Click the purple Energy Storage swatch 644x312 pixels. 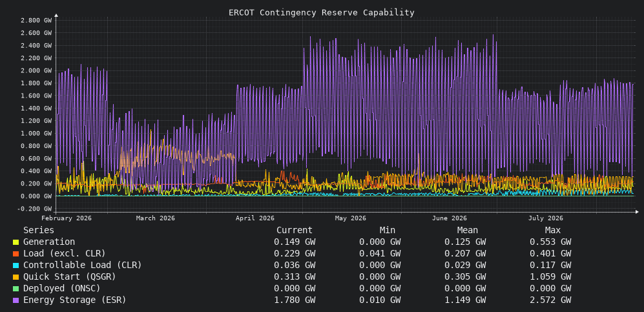(x=16, y=300)
